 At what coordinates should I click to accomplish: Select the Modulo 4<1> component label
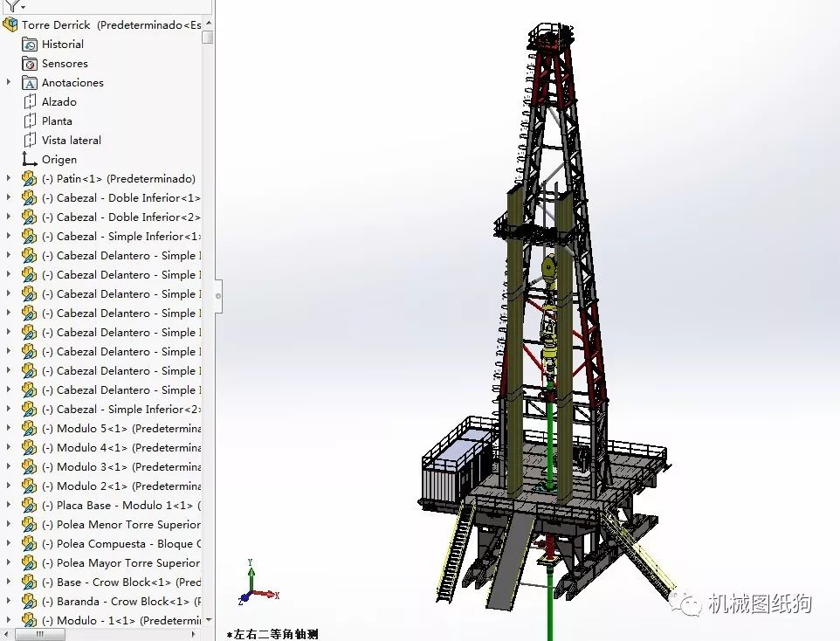[x=121, y=448]
